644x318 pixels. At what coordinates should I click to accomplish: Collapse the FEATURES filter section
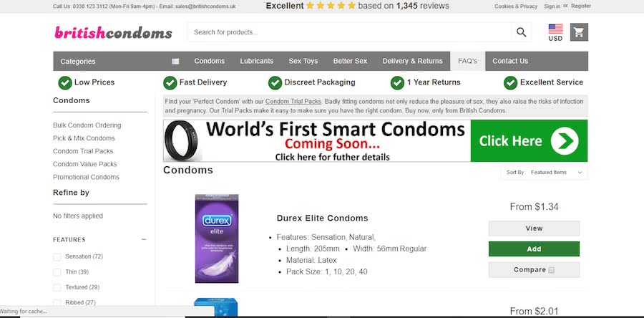point(144,239)
